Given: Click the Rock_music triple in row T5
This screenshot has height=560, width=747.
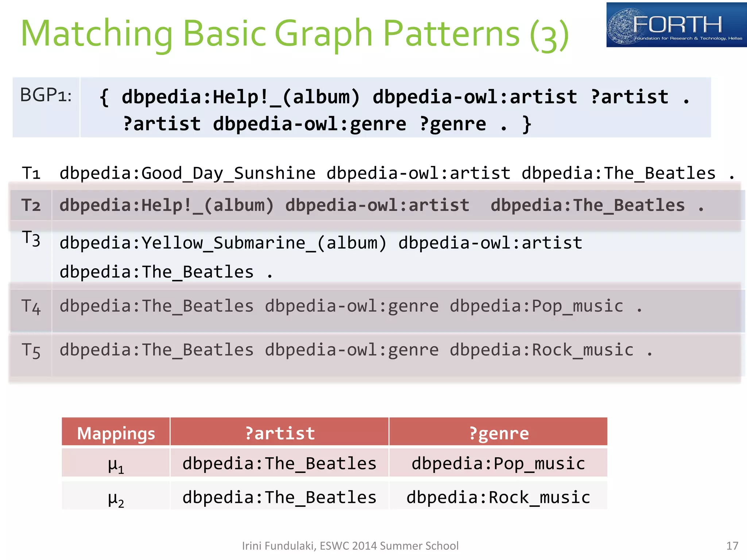Looking at the screenshot, I should [356, 350].
